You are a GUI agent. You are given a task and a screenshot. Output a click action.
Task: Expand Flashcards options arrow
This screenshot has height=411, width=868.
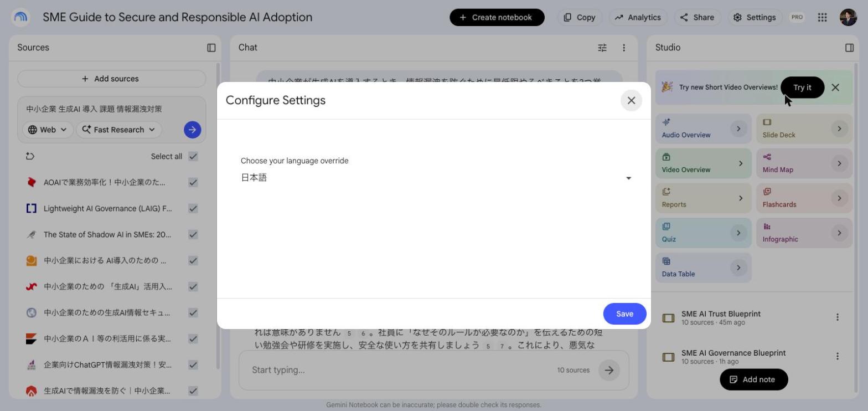pyautogui.click(x=839, y=198)
